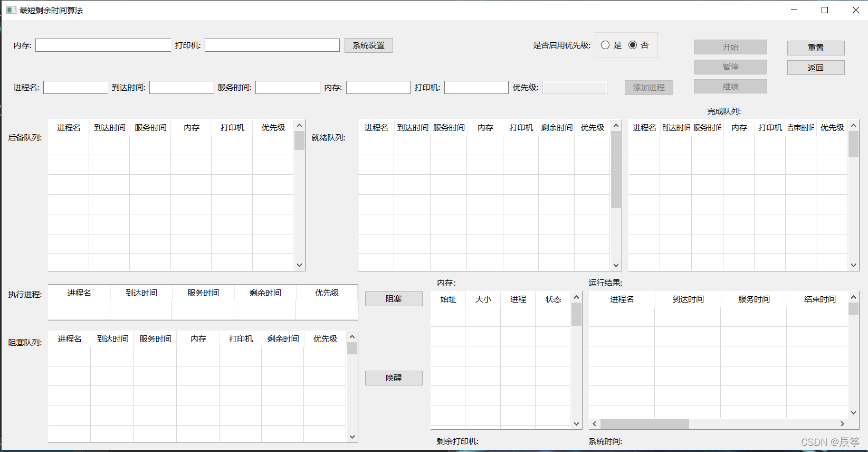The height and width of the screenshot is (452, 868).
Task: Focus the 到达时间 input field
Action: (x=182, y=88)
